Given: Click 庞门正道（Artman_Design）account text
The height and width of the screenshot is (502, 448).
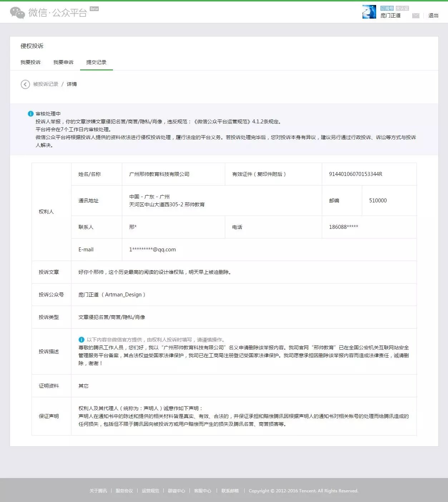Looking at the screenshot, I should point(112,295).
